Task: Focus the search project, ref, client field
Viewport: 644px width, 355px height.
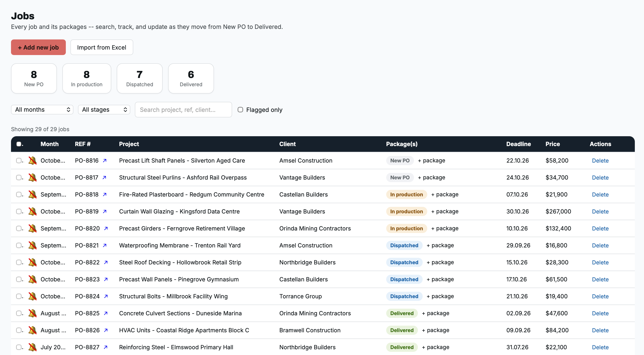Action: [x=183, y=110]
